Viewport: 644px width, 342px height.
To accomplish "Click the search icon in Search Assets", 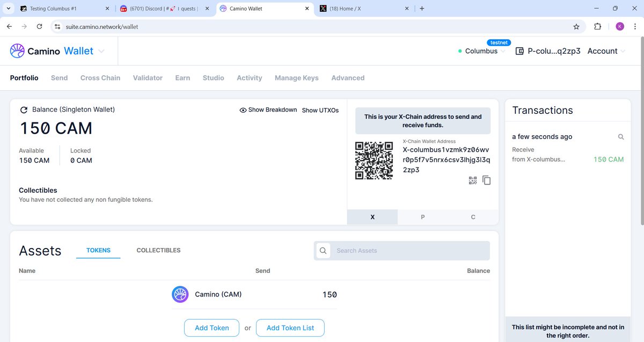I will 323,251.
